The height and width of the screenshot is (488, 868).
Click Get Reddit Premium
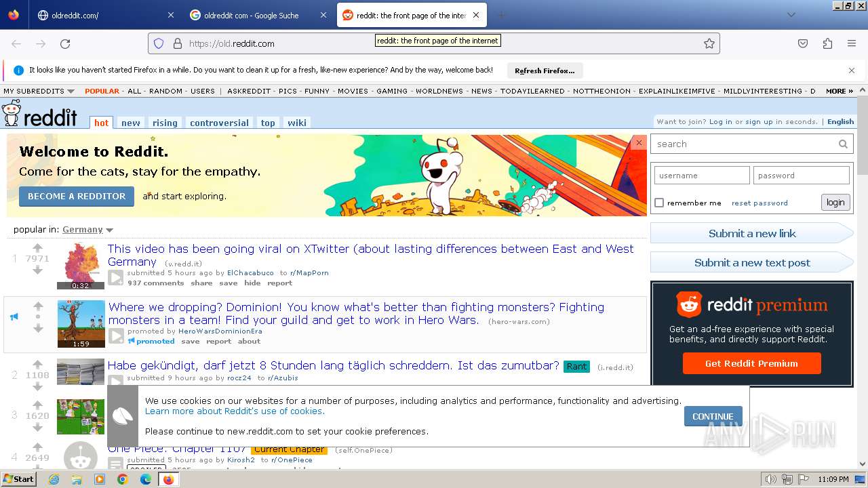click(751, 363)
